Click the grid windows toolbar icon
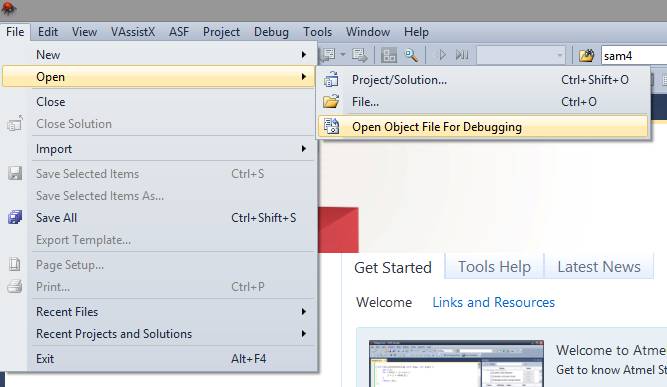The width and height of the screenshot is (667, 387). pyautogui.click(x=388, y=55)
